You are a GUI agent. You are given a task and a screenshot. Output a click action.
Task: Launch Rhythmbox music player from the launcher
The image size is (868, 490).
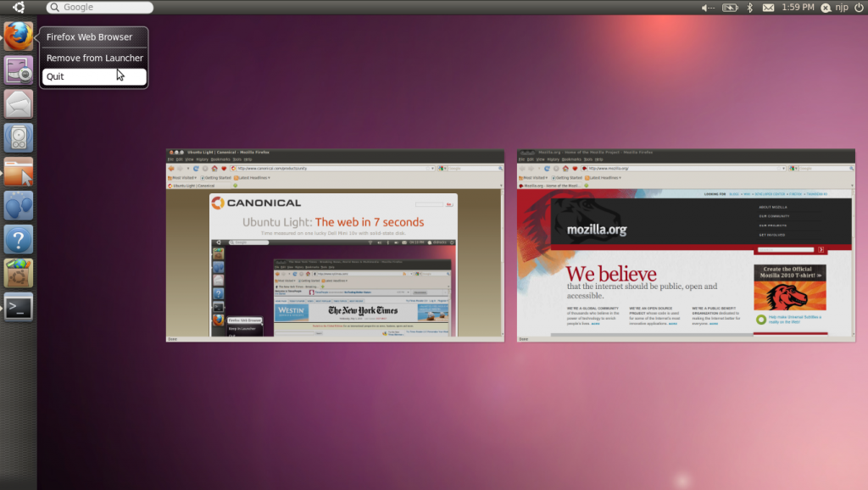point(18,137)
